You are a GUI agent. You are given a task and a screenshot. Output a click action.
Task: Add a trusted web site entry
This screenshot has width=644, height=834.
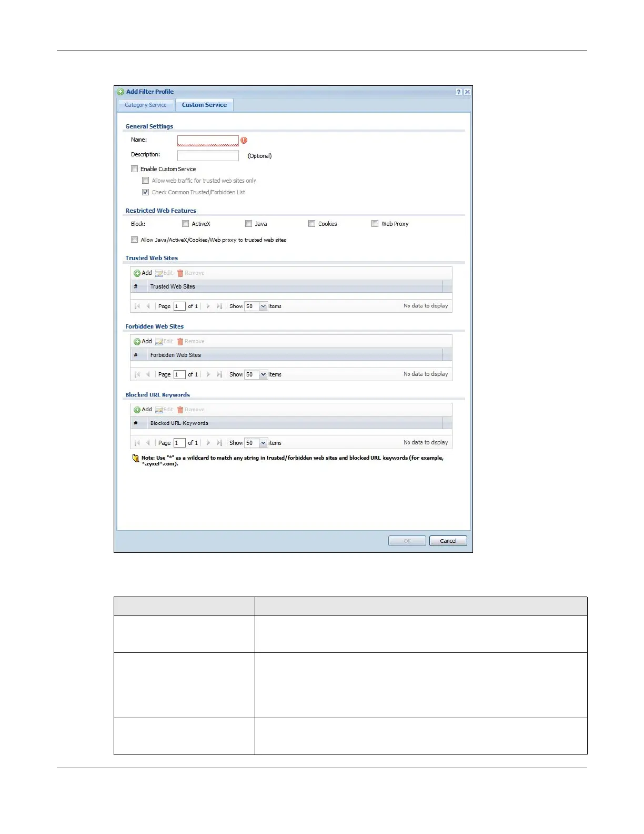(143, 273)
